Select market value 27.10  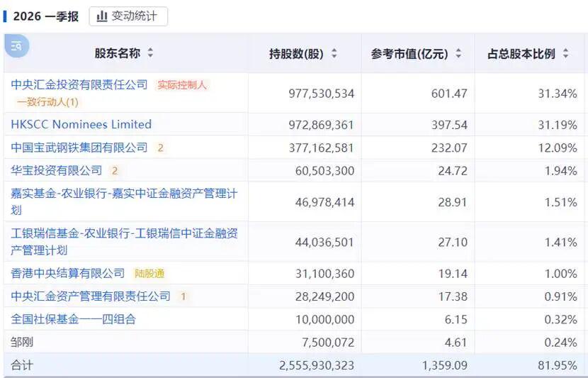(453, 242)
